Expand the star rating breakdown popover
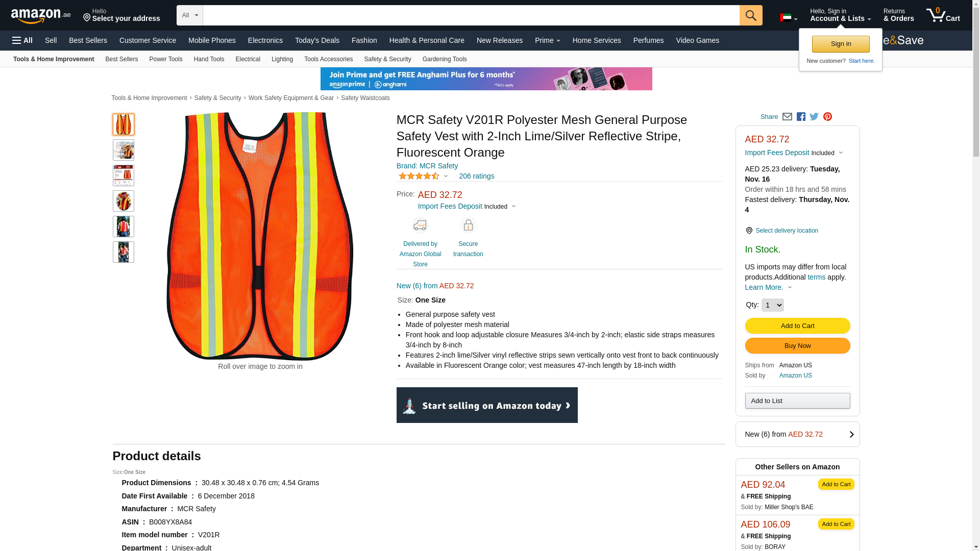Image resolution: width=980 pixels, height=551 pixels. pyautogui.click(x=423, y=176)
